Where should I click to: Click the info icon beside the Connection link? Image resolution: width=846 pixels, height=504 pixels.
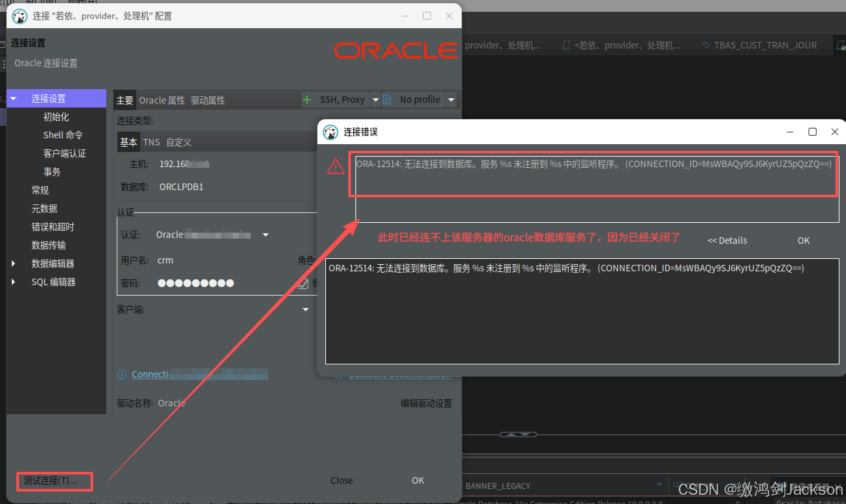(x=122, y=374)
